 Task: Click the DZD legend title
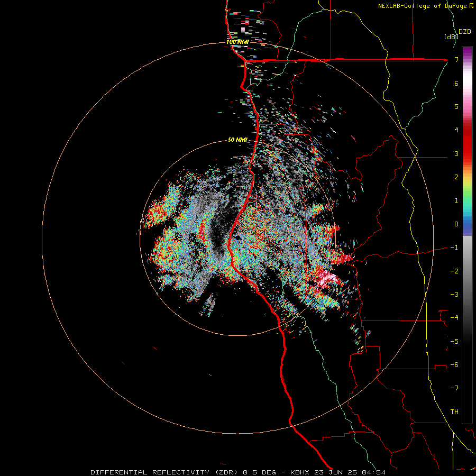point(465,32)
